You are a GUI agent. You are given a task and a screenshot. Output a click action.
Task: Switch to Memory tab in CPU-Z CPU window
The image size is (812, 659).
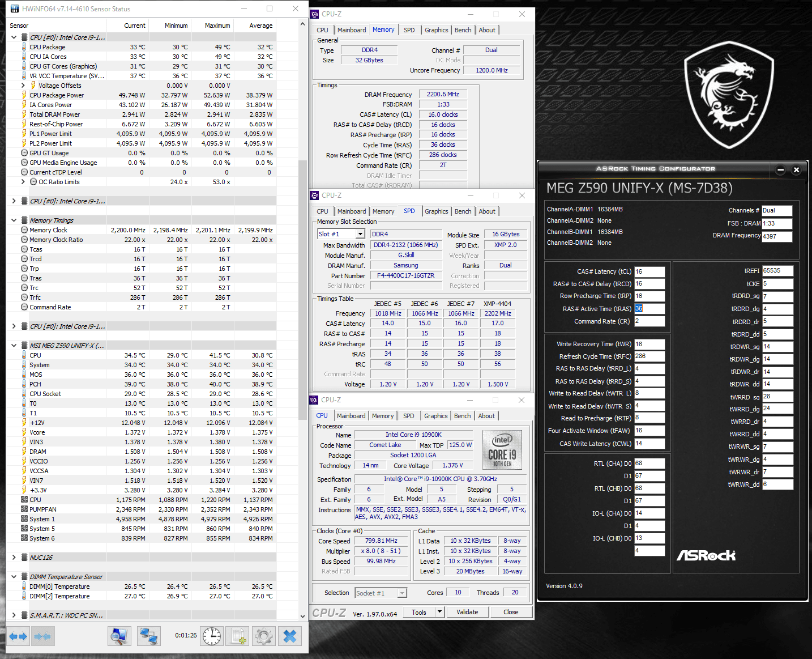(383, 416)
